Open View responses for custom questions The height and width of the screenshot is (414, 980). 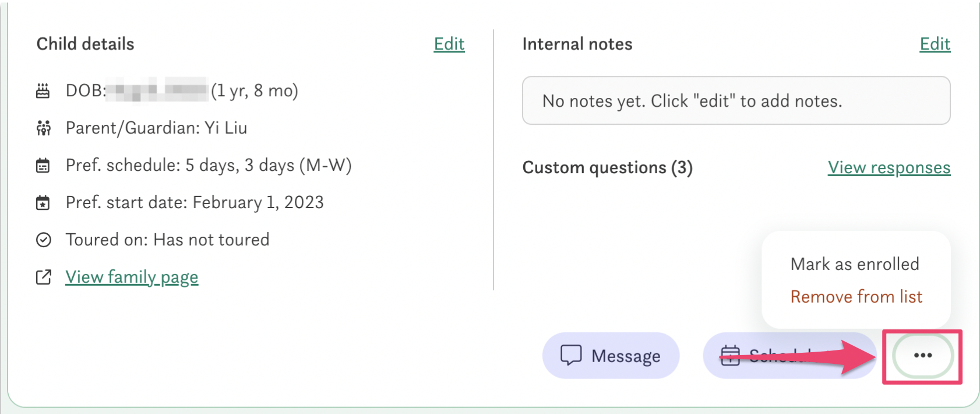(889, 168)
